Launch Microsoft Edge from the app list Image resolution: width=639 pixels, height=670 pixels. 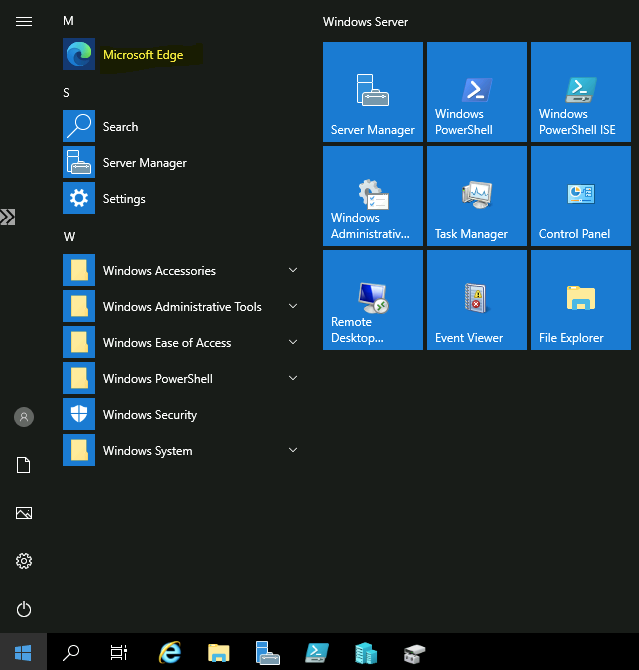point(183,54)
